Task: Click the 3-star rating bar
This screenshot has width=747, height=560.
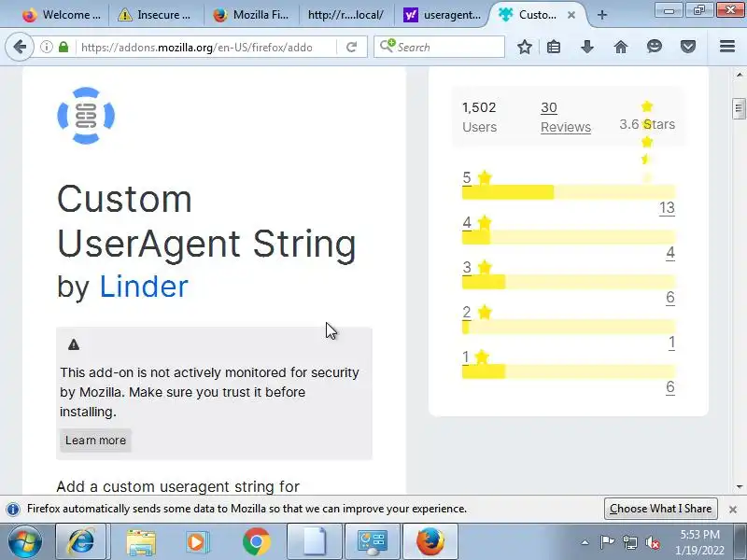Action: (x=569, y=282)
